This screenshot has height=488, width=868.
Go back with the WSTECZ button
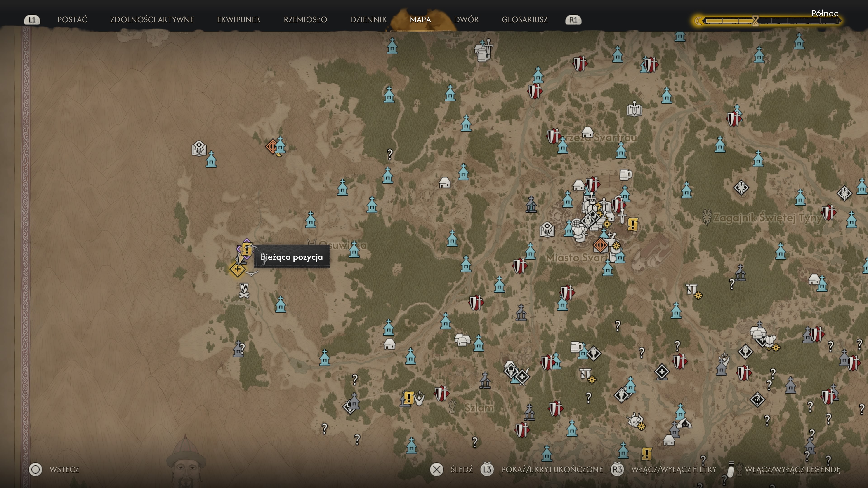tap(54, 469)
